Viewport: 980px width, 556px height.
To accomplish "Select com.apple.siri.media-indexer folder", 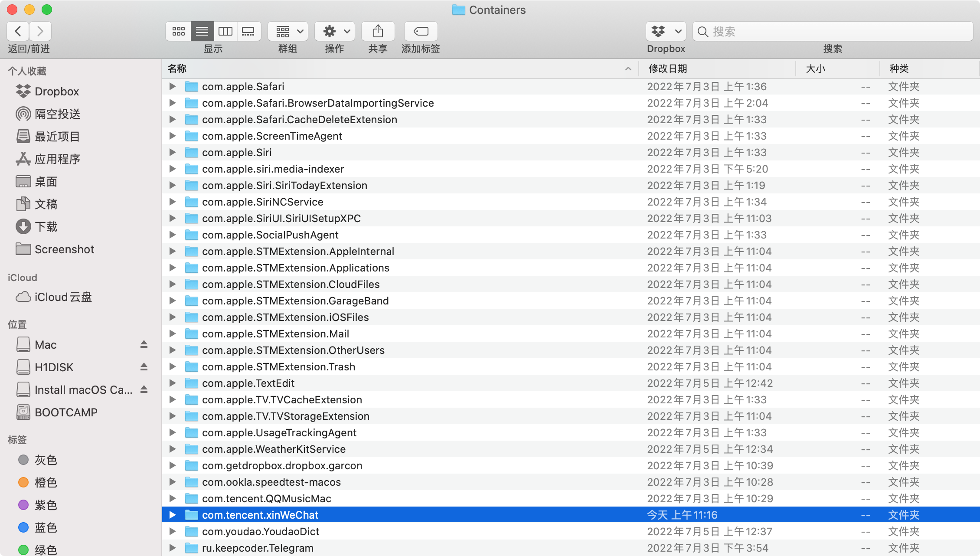I will pos(571,169).
